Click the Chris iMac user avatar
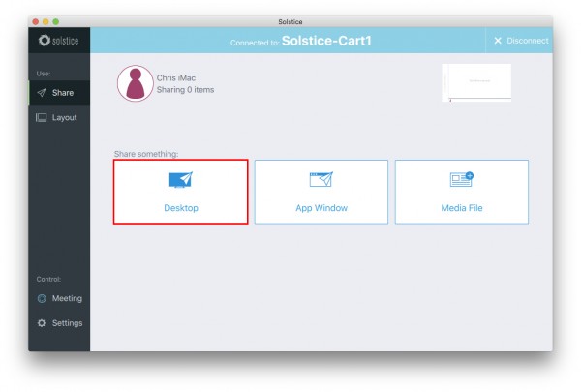This screenshot has height=392, width=581. 136,83
